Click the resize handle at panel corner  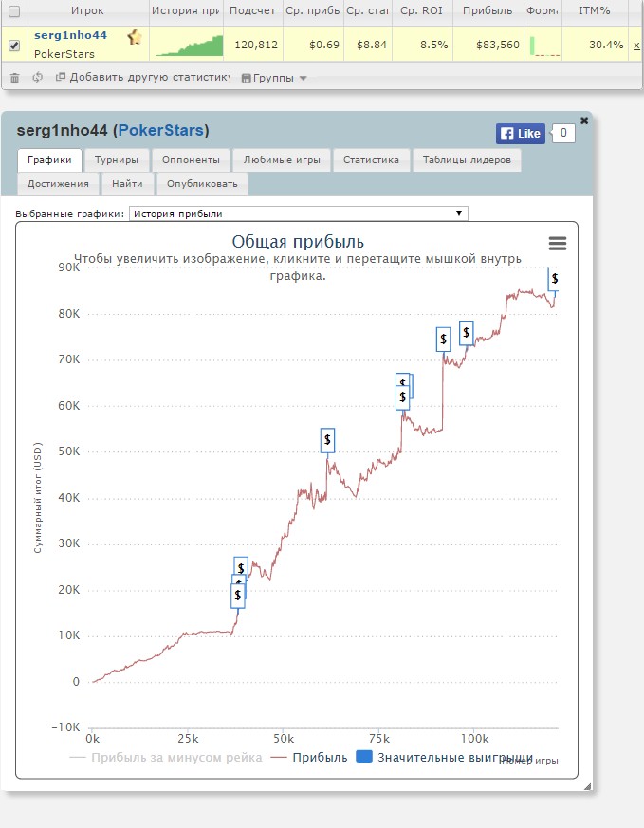585,786
